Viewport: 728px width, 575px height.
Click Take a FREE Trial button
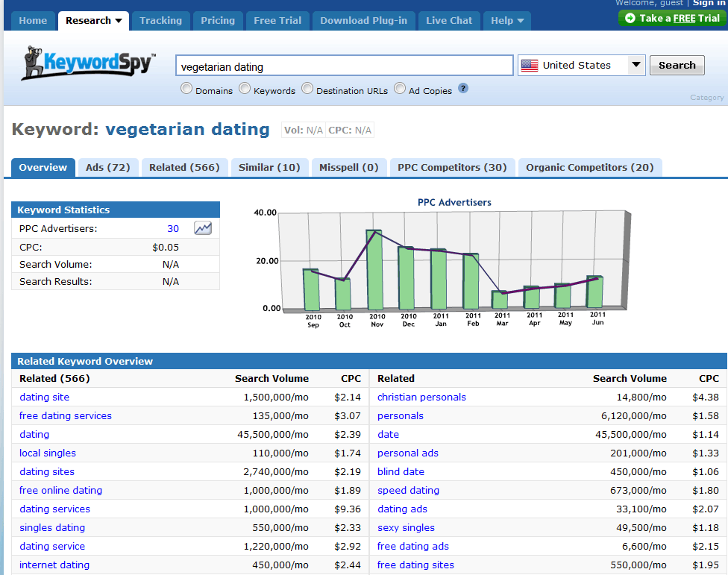(673, 18)
